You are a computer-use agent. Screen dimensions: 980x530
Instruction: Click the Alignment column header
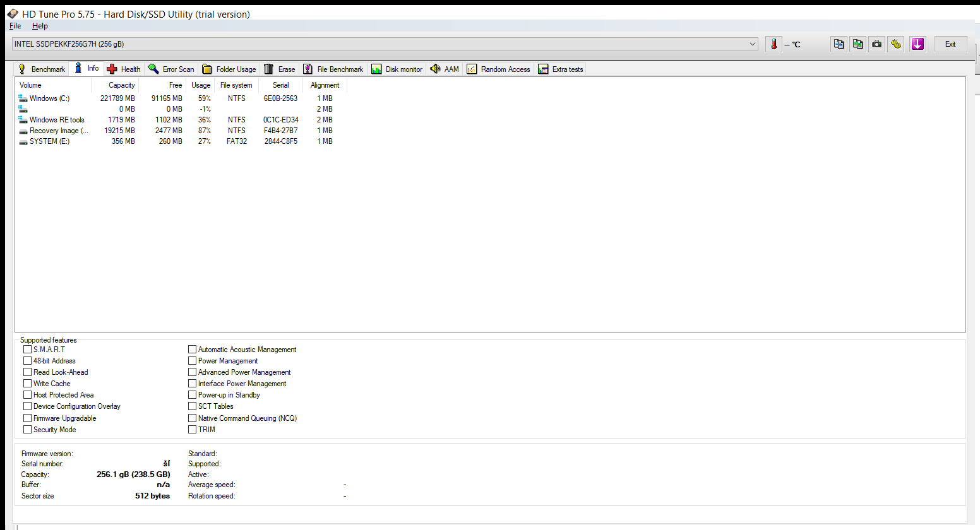coord(325,85)
